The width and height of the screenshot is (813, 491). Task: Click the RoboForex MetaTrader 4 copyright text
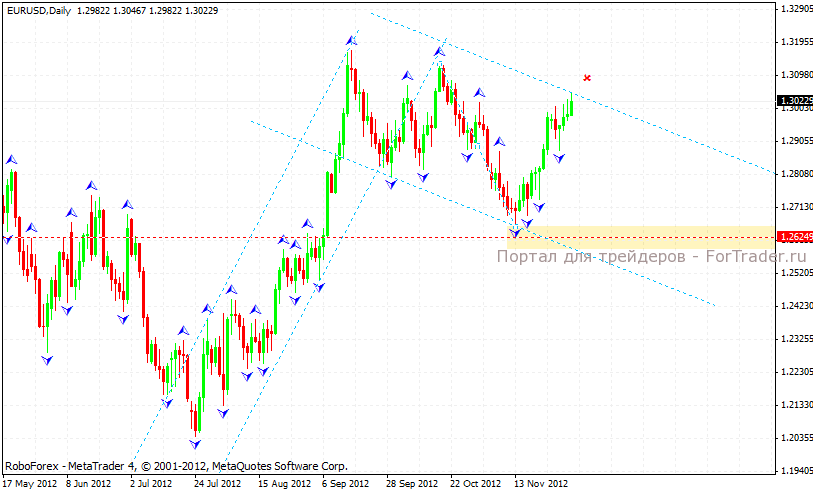(x=176, y=466)
